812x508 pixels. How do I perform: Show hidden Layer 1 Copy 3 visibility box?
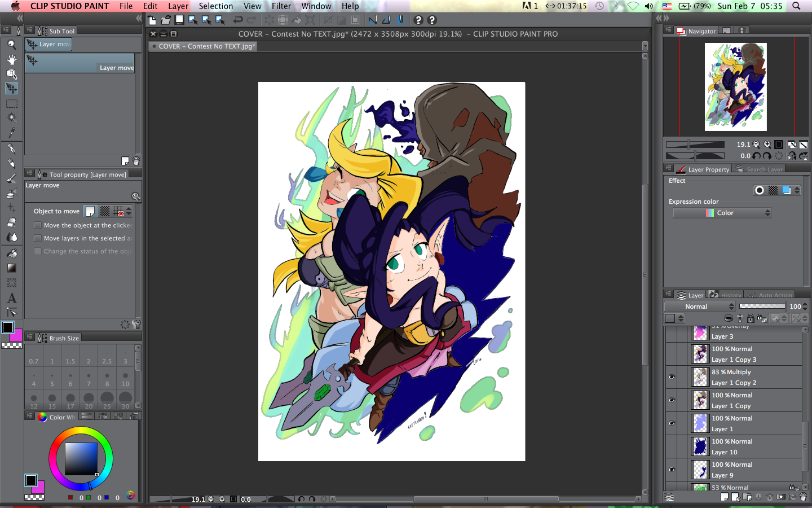pos(672,354)
